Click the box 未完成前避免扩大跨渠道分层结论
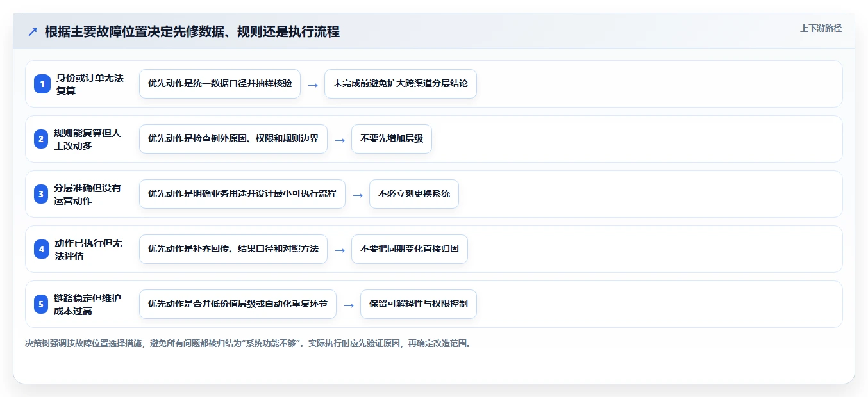868x397 pixels. point(401,84)
